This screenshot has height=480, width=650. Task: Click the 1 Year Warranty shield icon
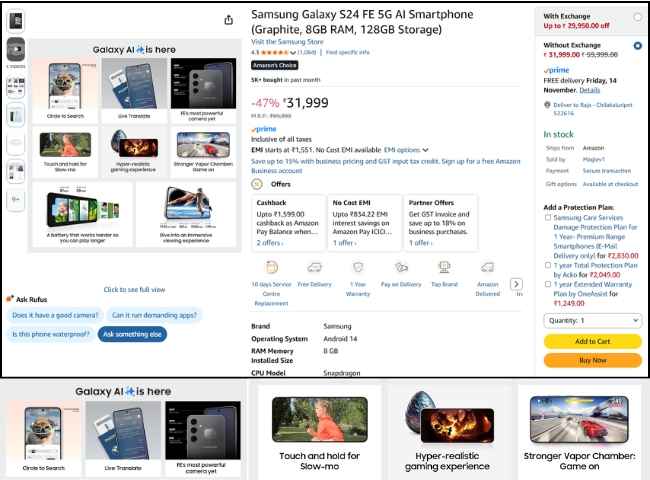358,267
